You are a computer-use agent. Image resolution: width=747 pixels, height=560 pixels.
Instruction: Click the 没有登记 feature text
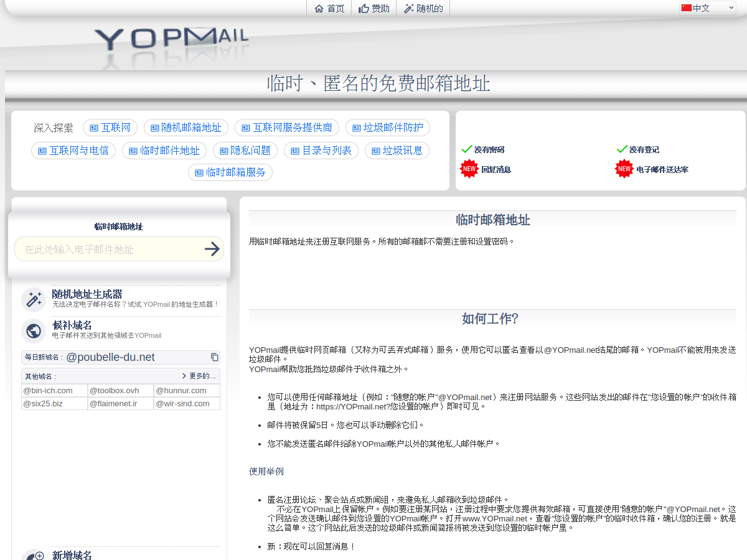(644, 149)
